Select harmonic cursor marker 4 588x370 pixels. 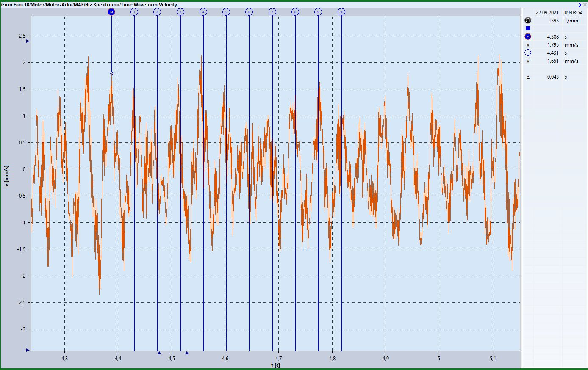203,12
